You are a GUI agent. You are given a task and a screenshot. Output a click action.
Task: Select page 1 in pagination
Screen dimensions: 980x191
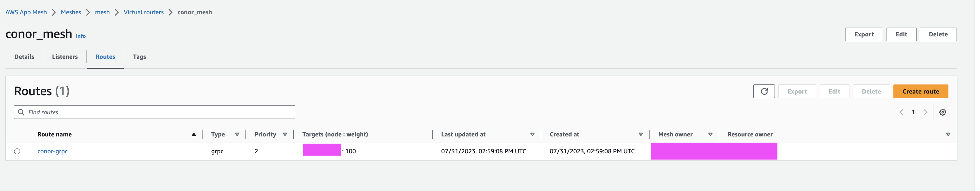(913, 112)
